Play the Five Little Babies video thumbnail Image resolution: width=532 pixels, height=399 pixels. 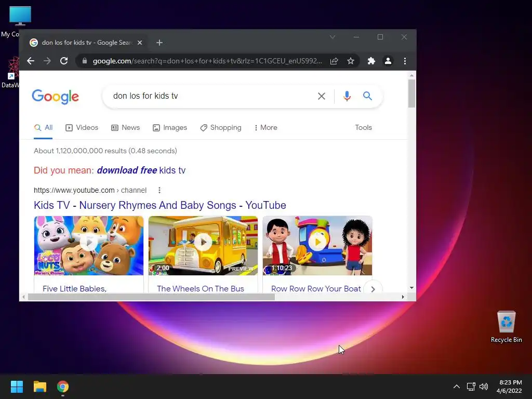click(x=89, y=246)
